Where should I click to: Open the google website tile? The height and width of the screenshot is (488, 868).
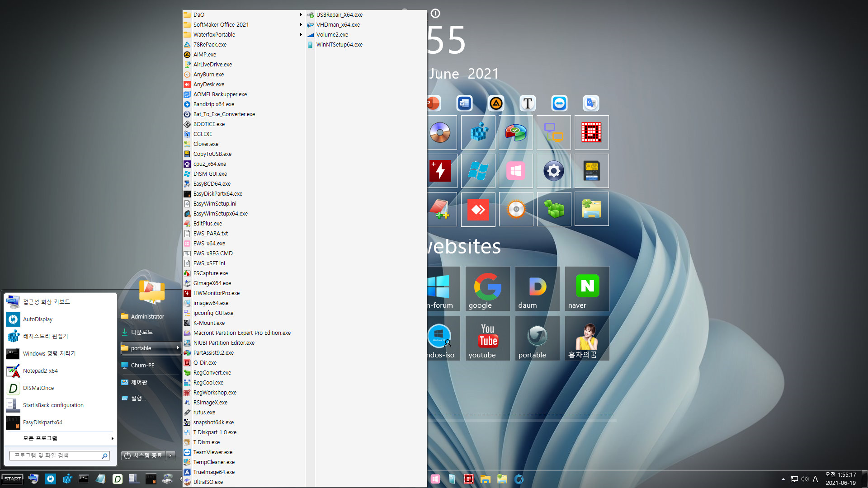(488, 289)
